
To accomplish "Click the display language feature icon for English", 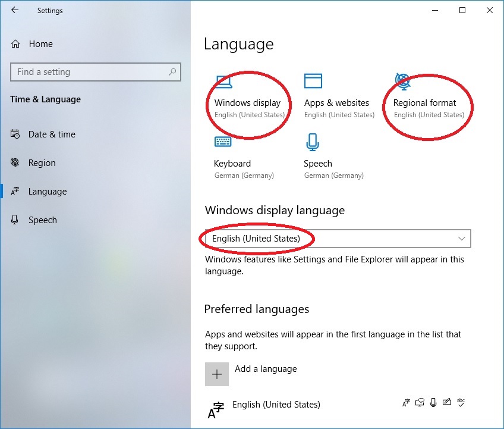I will (x=407, y=402).
